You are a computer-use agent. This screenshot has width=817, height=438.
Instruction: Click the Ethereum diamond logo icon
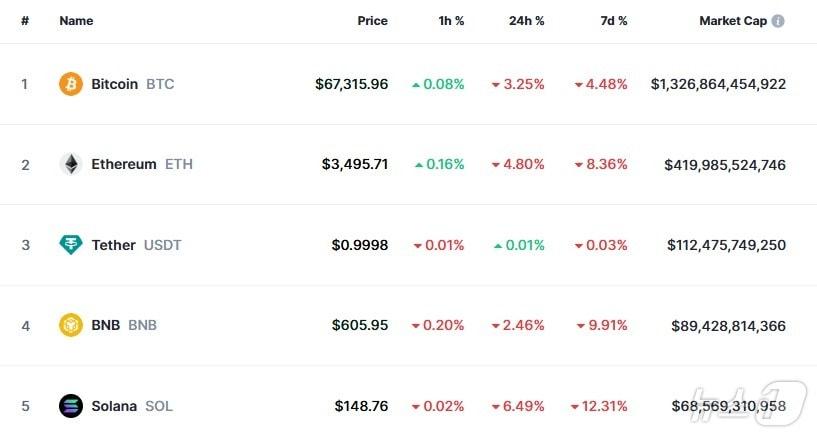pyautogui.click(x=71, y=164)
